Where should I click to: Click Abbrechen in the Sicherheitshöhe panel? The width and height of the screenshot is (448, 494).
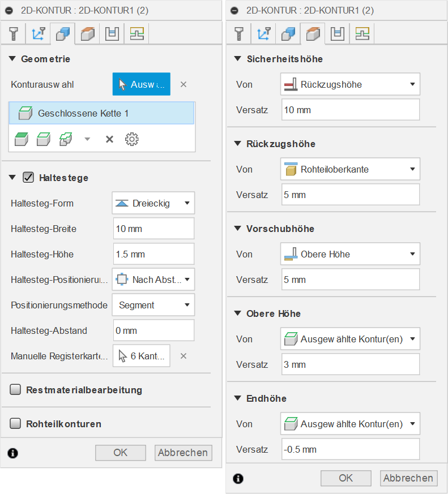click(408, 478)
